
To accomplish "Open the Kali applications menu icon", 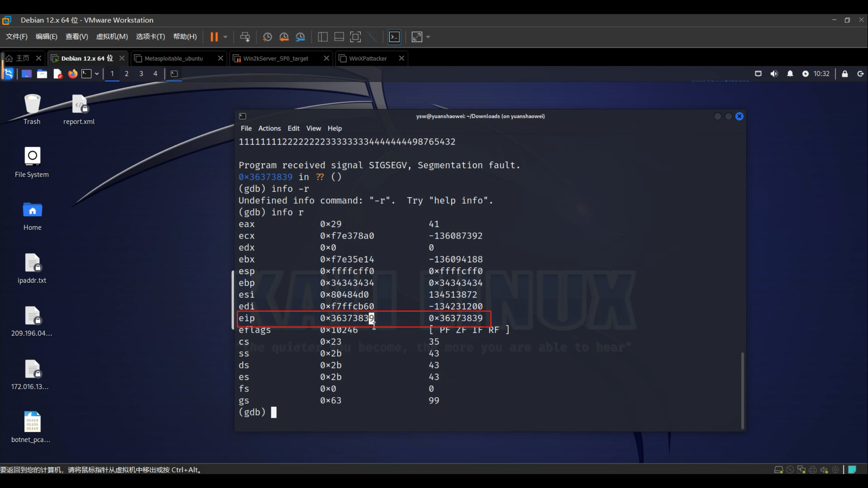I will click(x=8, y=74).
